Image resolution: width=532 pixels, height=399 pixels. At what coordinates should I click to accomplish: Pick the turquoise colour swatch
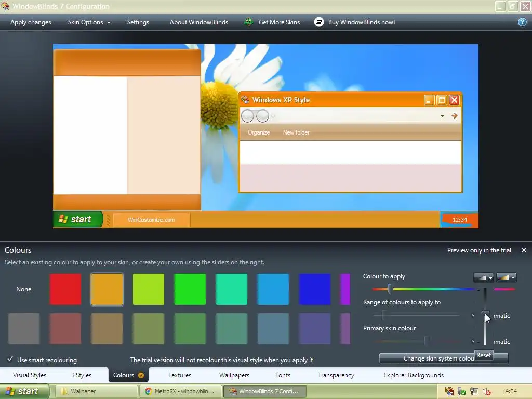click(x=231, y=289)
